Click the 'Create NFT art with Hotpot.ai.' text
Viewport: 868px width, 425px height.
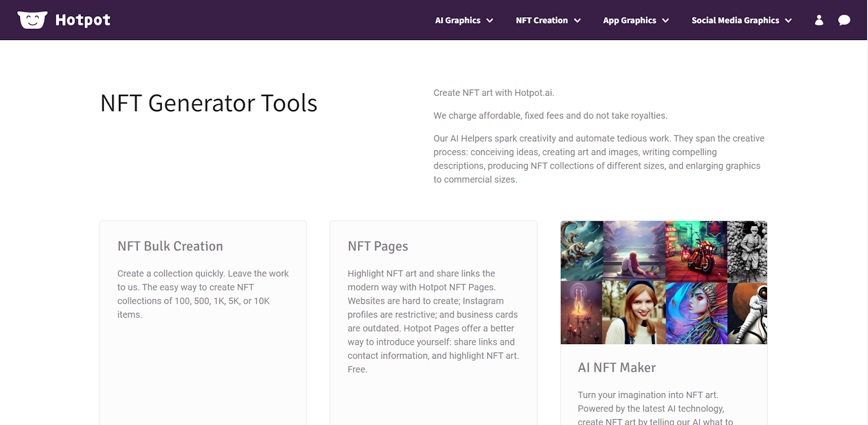click(494, 93)
